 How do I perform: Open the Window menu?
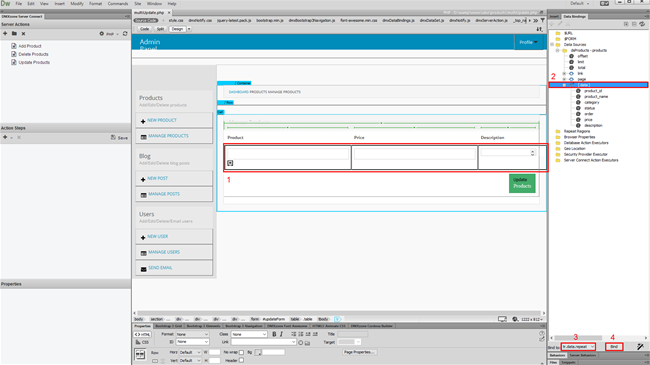(x=154, y=3)
